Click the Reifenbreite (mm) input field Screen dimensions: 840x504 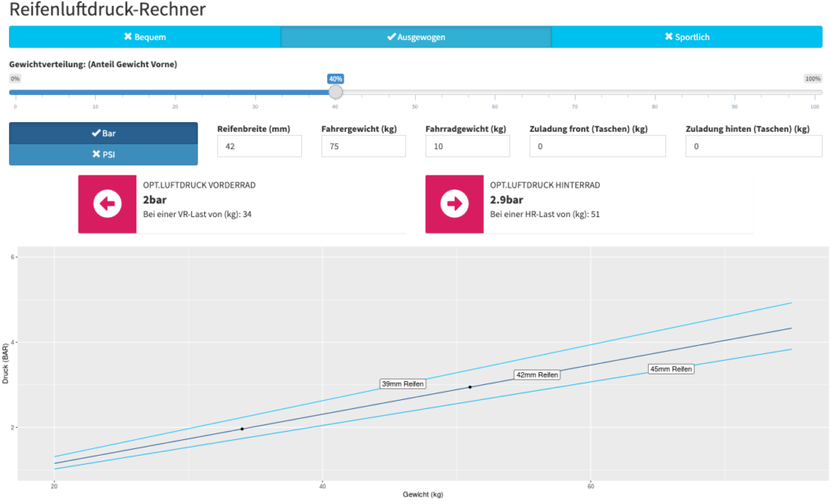coord(259,146)
